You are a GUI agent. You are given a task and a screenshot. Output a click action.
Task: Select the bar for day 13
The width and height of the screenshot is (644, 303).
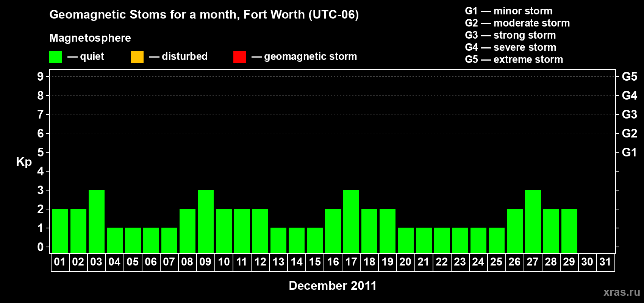278,240
